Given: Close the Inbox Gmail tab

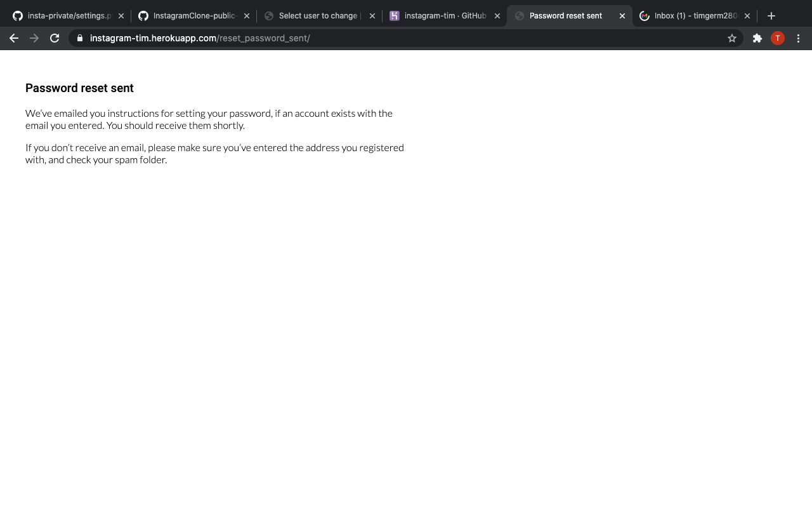Looking at the screenshot, I should coord(747,16).
